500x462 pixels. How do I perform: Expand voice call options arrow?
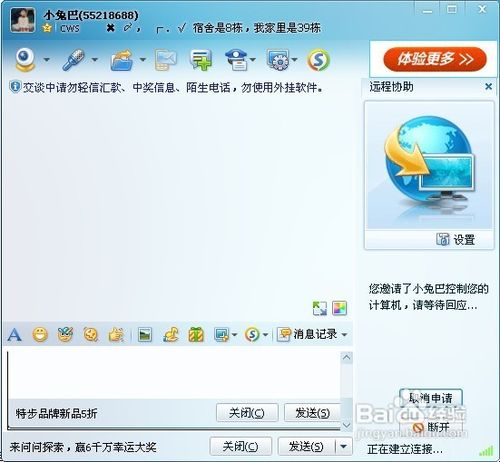pos(95,60)
